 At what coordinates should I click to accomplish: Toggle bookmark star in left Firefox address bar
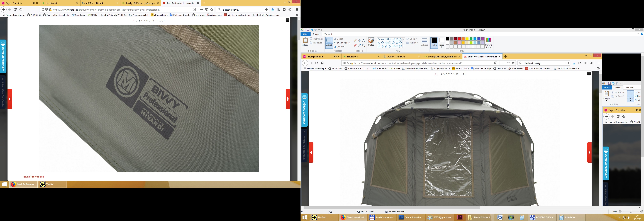pos(212,9)
